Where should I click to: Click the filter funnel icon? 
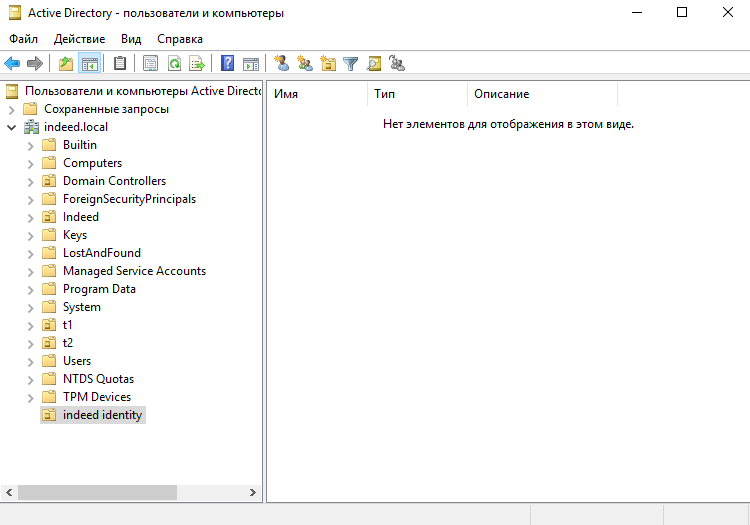coord(351,64)
